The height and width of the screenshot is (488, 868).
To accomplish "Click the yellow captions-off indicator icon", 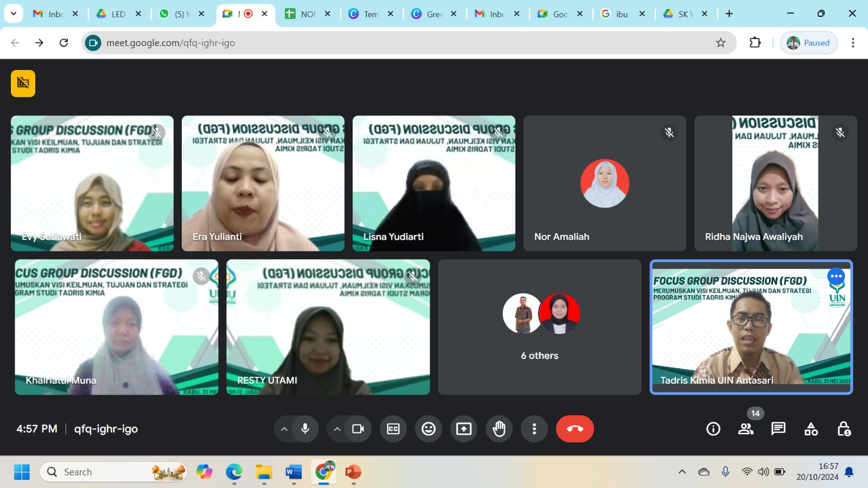I will point(23,84).
